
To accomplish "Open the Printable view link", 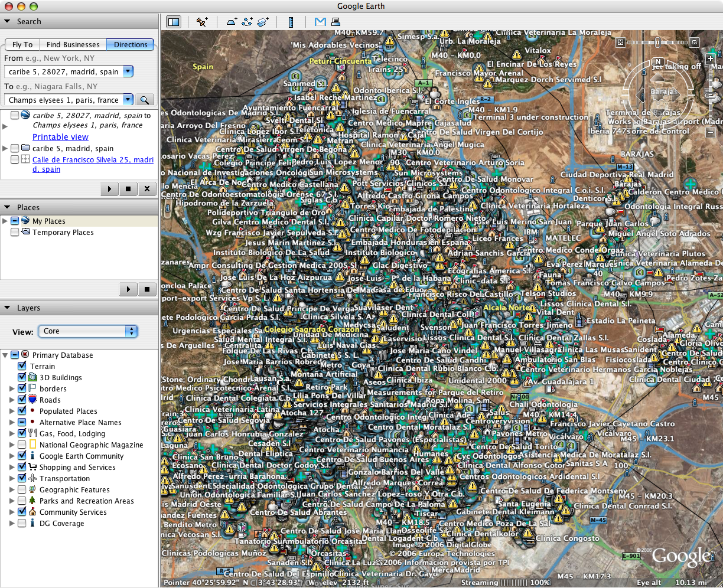I will click(x=60, y=137).
